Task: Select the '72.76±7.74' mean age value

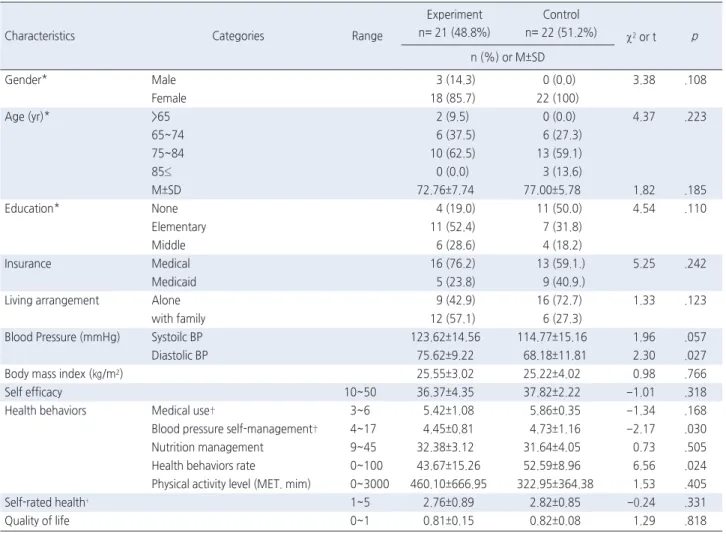Action: pyautogui.click(x=445, y=190)
